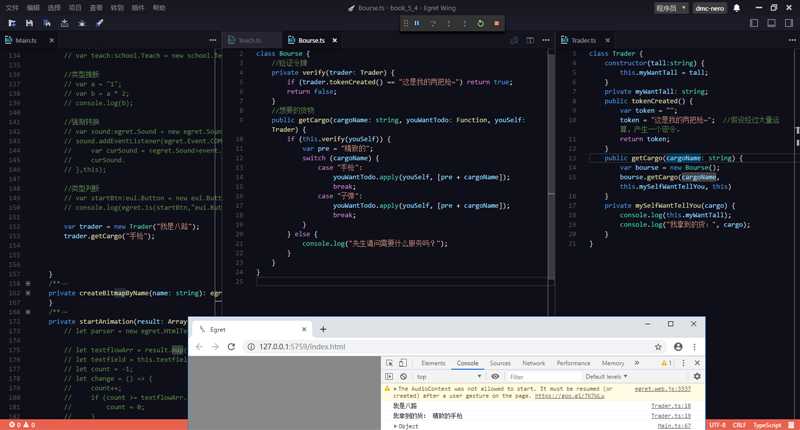Click the save file icon in Egret Wing toolbar
Image resolution: width=800 pixels, height=430 pixels.
click(x=29, y=23)
